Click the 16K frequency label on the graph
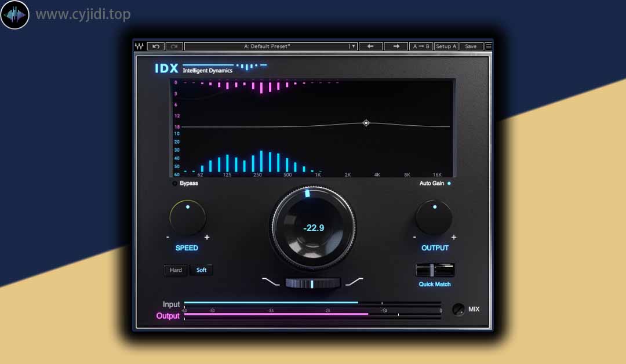Image resolution: width=626 pixels, height=364 pixels. [x=437, y=175]
